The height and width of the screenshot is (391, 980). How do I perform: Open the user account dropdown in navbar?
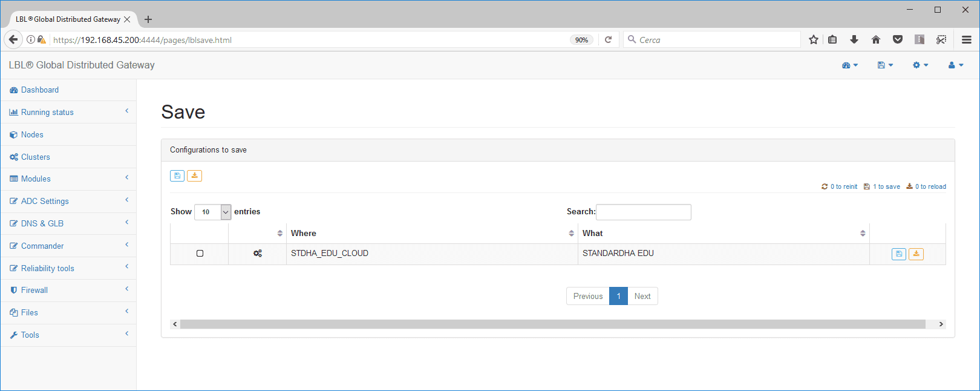pos(956,65)
